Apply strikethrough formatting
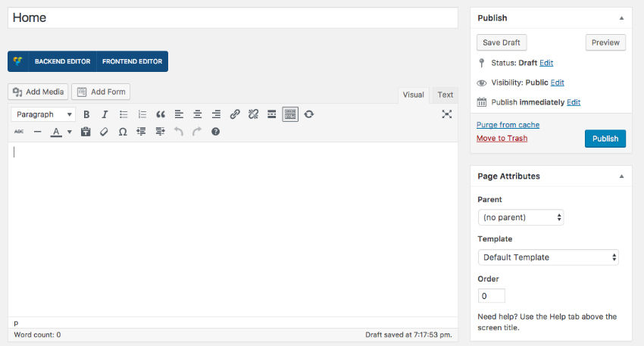Viewport: 644px width, 346px height. [19, 132]
